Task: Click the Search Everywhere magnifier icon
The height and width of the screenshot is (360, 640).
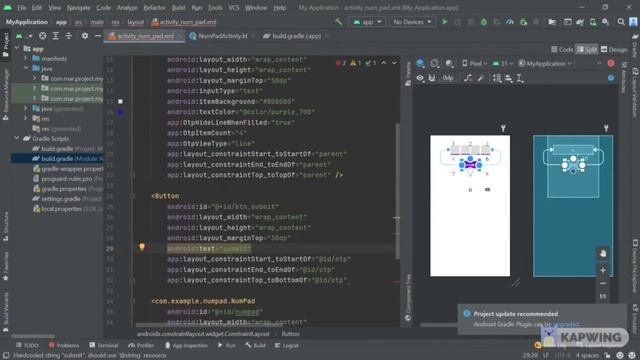Action: pos(621,22)
